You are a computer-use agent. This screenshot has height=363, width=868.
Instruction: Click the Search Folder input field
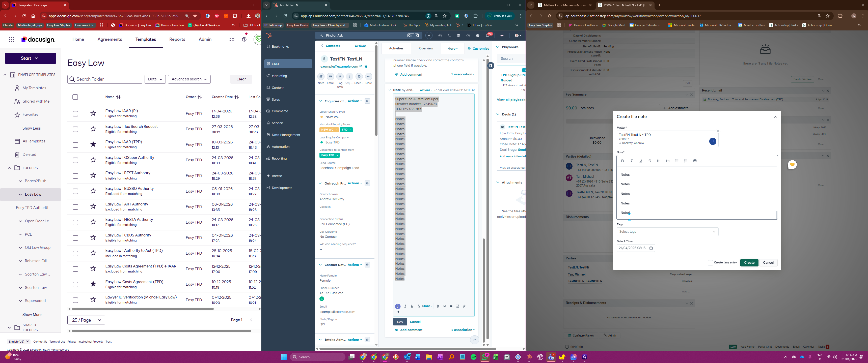pos(105,79)
